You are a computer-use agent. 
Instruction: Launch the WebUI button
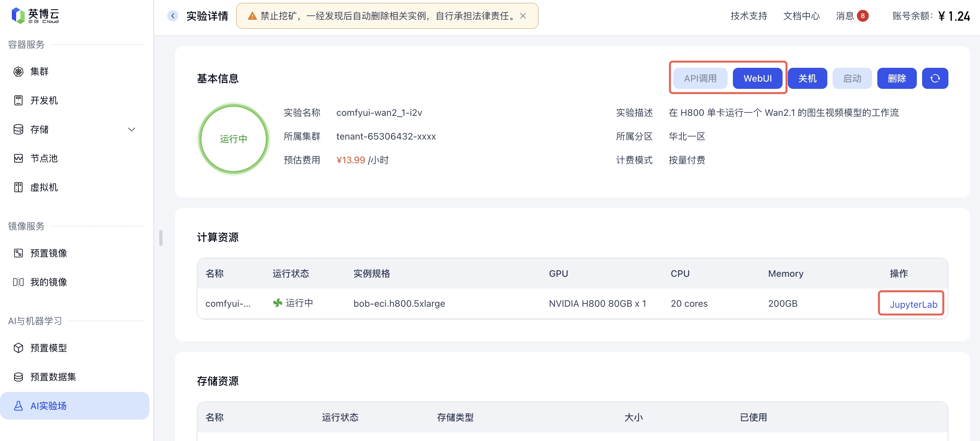[757, 78]
